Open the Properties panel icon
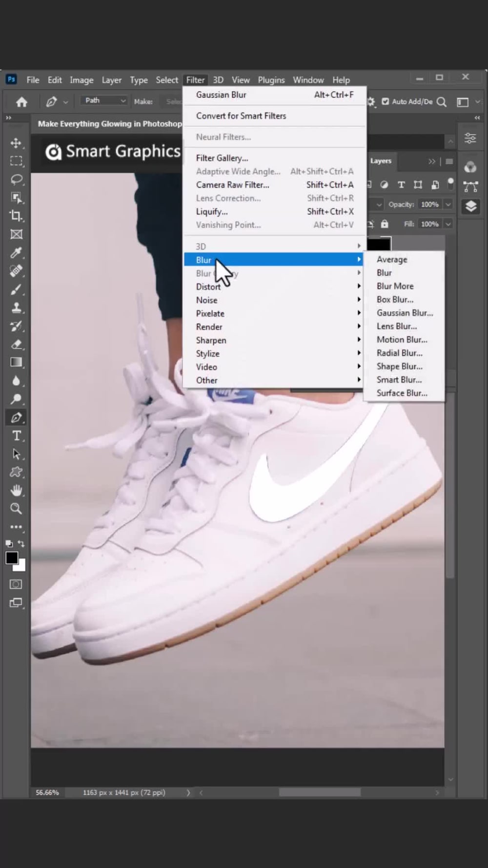Screen dimensions: 488x868 (470, 138)
